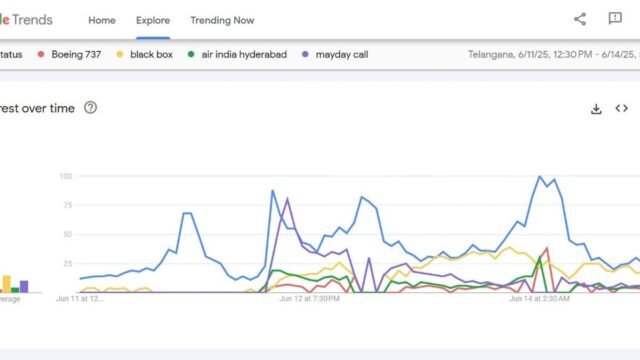
Task: Go to Trending Now
Action: [222, 20]
